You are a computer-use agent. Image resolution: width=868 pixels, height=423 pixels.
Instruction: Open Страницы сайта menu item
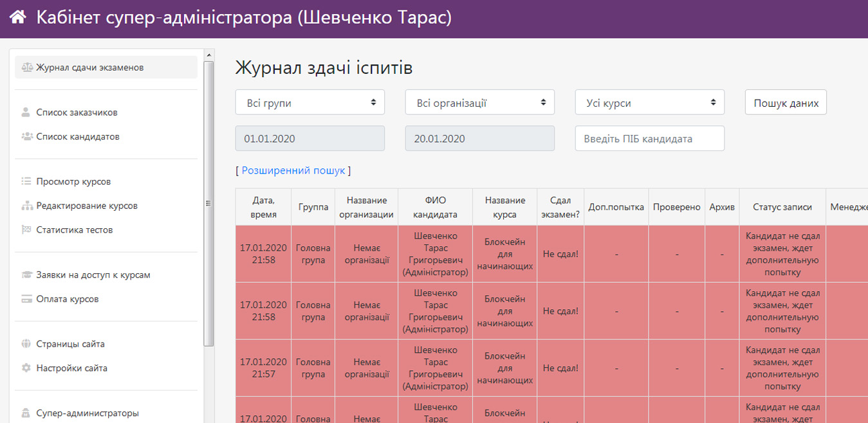point(70,344)
